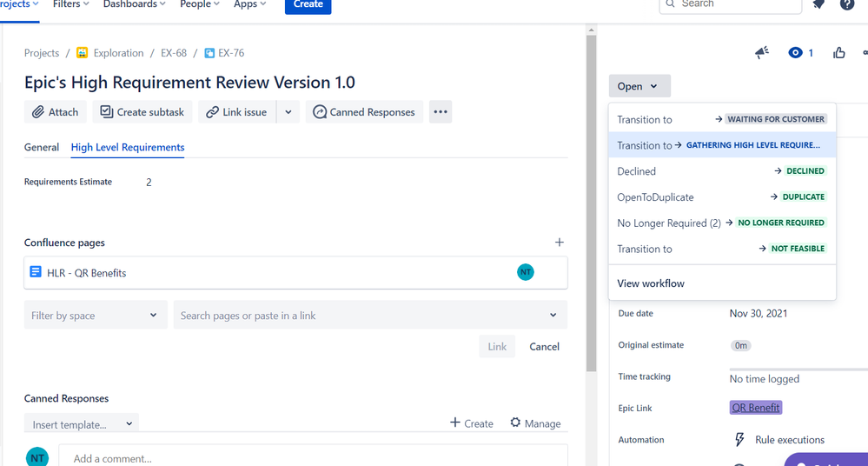Open the Filter by space dropdown
The width and height of the screenshot is (868, 466).
point(96,316)
